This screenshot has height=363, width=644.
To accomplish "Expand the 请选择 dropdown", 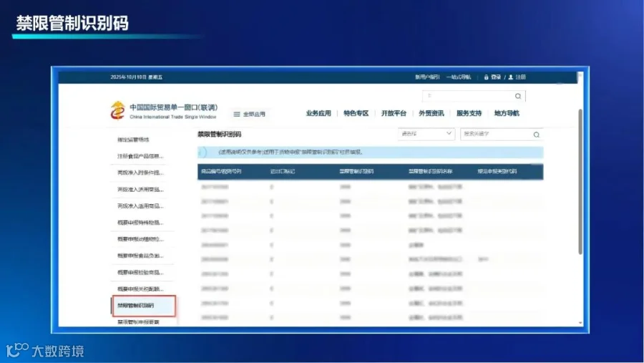I will [426, 134].
